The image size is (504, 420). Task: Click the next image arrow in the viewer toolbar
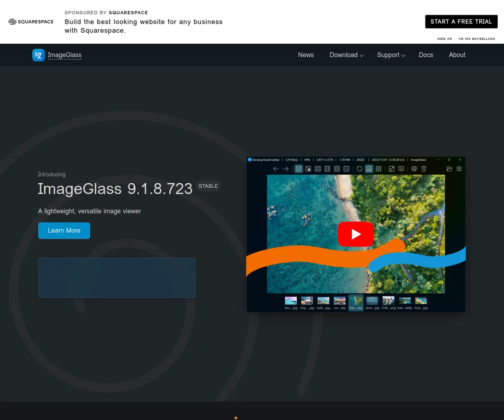[x=286, y=169]
